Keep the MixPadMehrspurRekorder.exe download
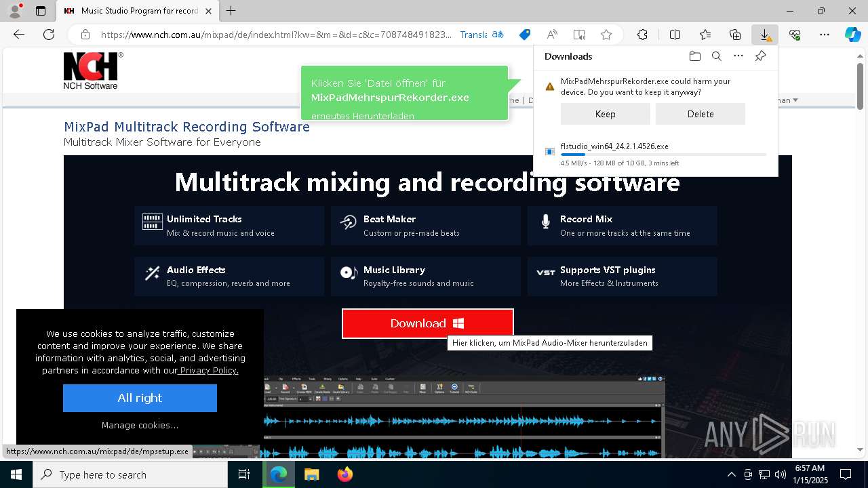The width and height of the screenshot is (868, 488). [x=606, y=114]
